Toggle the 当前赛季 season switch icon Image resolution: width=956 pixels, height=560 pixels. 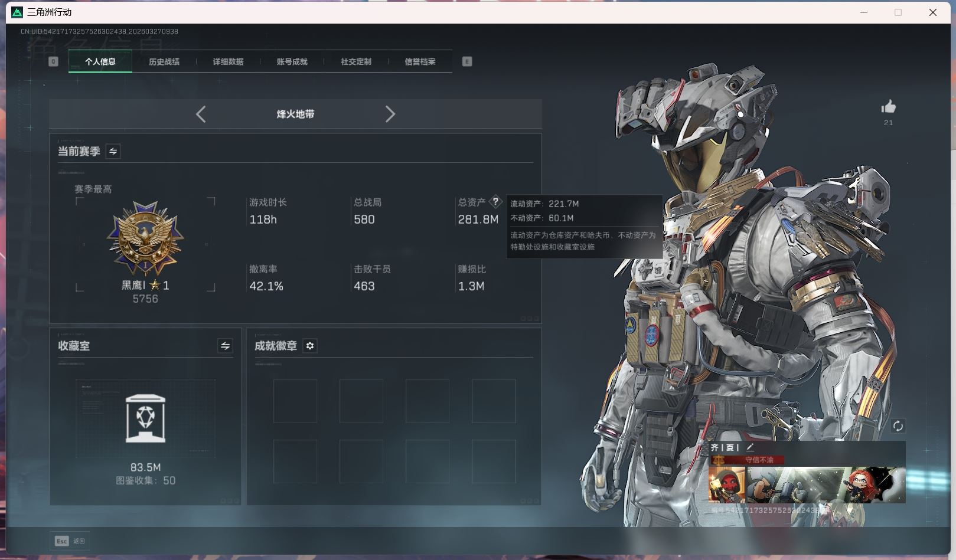113,152
